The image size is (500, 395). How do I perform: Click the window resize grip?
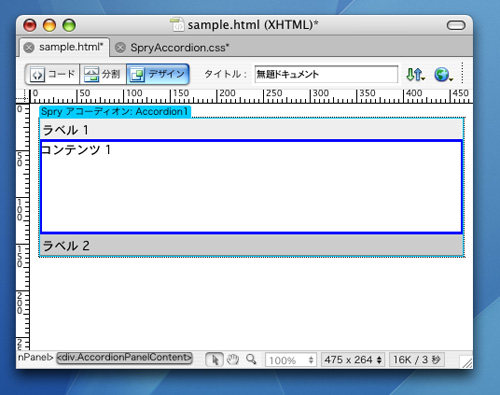click(466, 362)
